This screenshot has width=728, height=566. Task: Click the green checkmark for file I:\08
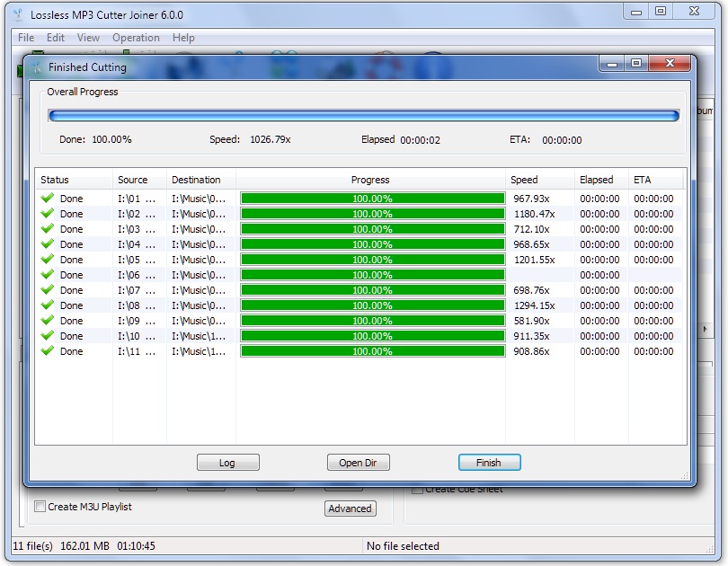(48, 305)
